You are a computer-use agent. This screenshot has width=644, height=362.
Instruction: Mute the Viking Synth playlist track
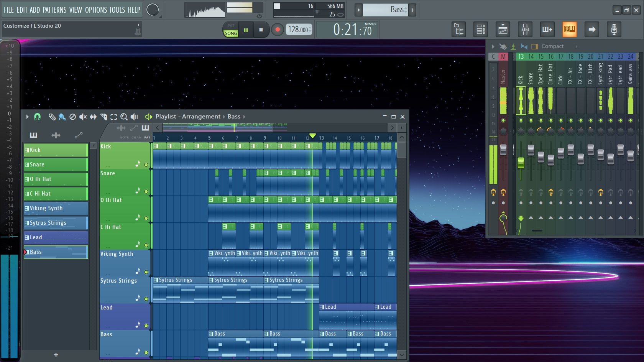146,271
